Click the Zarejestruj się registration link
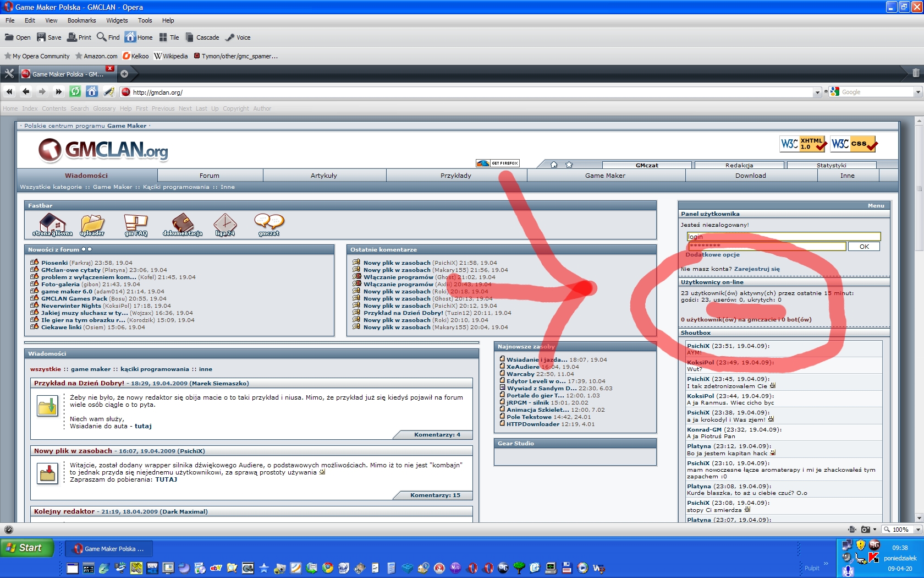The height and width of the screenshot is (578, 924). coord(757,269)
